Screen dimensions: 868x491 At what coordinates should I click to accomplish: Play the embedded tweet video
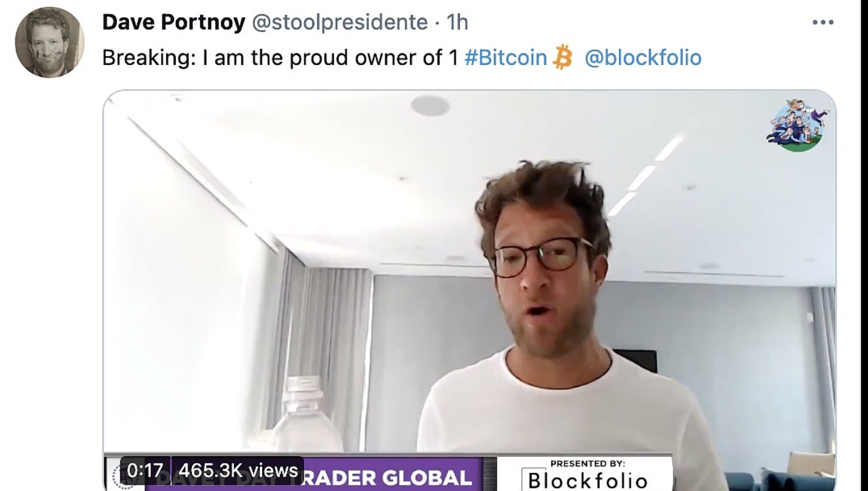469,290
